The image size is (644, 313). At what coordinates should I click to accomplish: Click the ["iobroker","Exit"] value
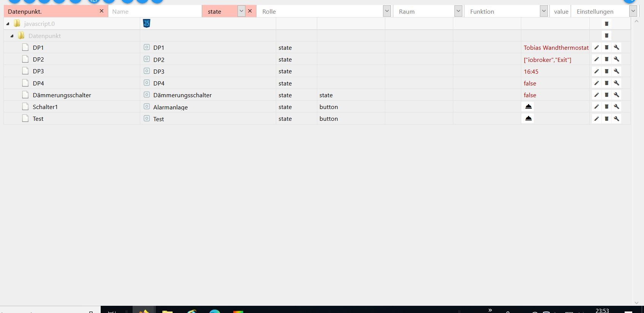point(547,60)
